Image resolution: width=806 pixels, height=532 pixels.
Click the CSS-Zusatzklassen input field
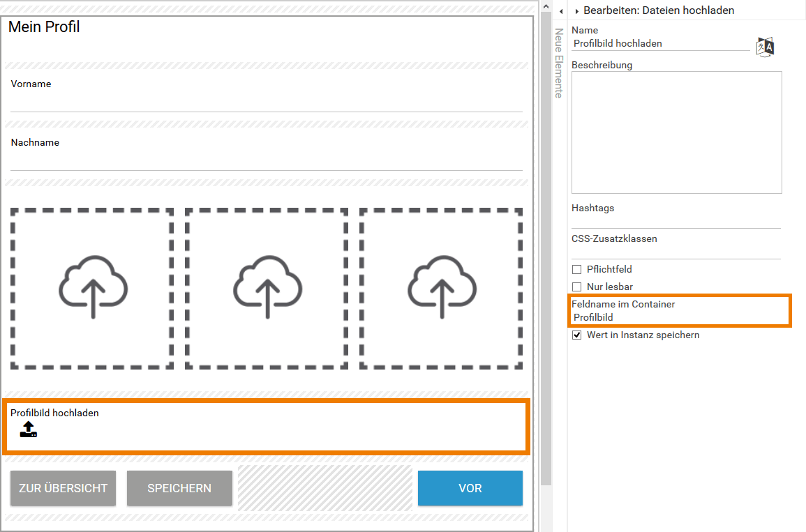pyautogui.click(x=676, y=252)
